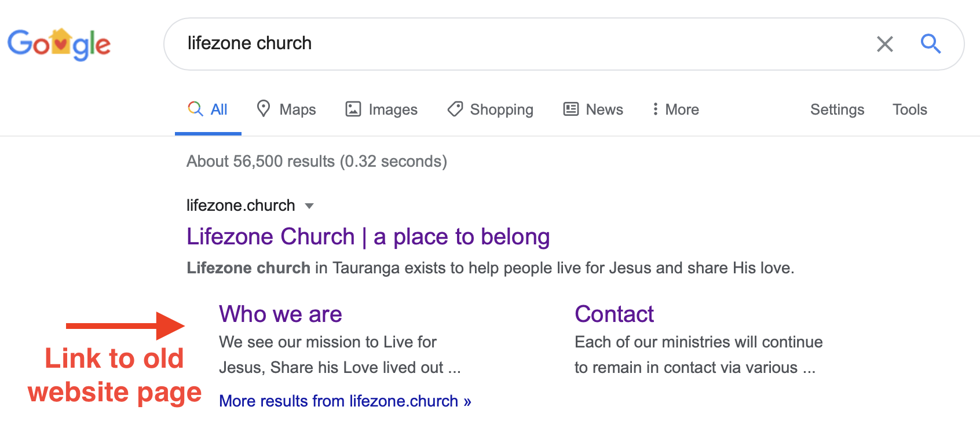980x432 pixels.
Task: Expand the dropdown arrow beside lifezone.church
Action: (309, 206)
